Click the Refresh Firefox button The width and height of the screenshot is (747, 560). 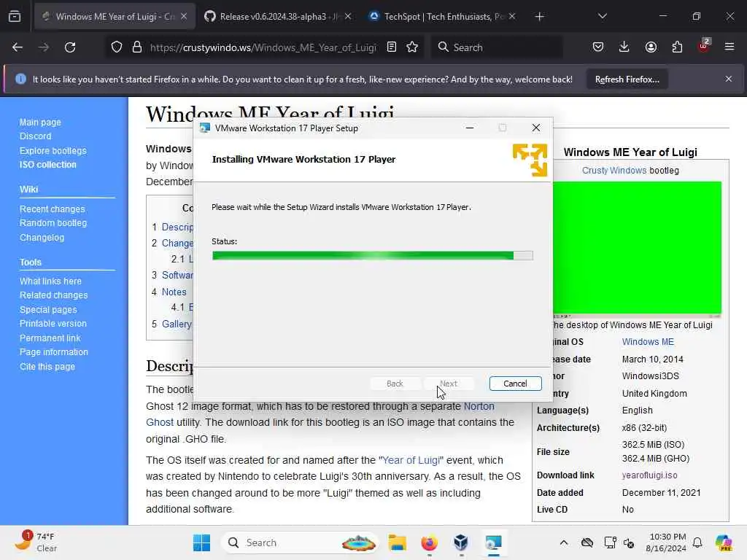pyautogui.click(x=627, y=79)
